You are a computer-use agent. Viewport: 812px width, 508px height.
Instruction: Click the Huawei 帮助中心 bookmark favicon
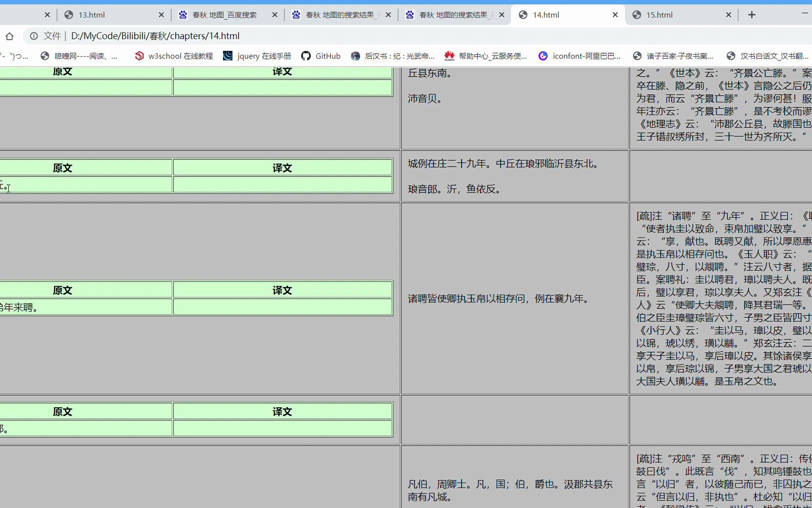[449, 56]
